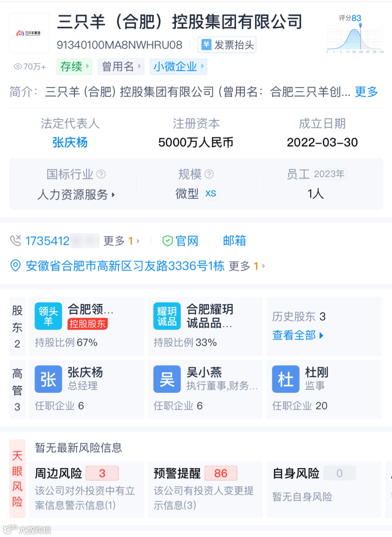392x537 pixels.
Task: Open the 股东 2 section label
Action: point(17,326)
